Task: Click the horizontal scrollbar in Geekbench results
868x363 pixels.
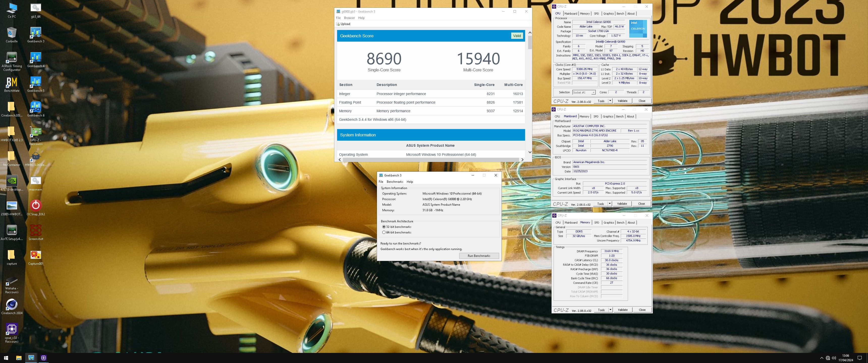Action: coord(431,160)
